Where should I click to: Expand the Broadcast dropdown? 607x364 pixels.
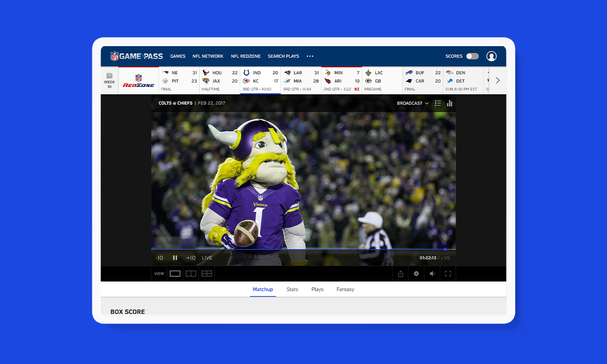(412, 104)
